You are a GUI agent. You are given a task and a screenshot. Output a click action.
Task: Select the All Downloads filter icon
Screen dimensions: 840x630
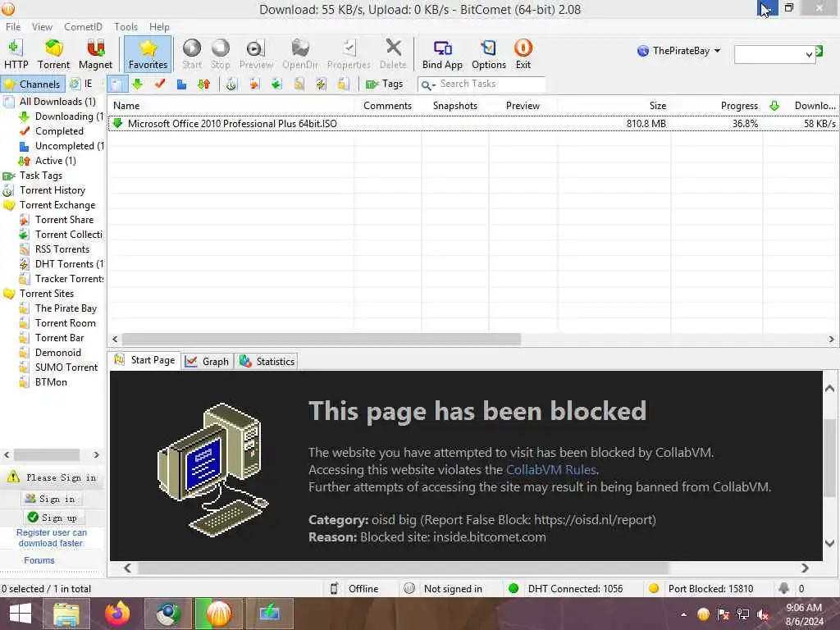116,84
